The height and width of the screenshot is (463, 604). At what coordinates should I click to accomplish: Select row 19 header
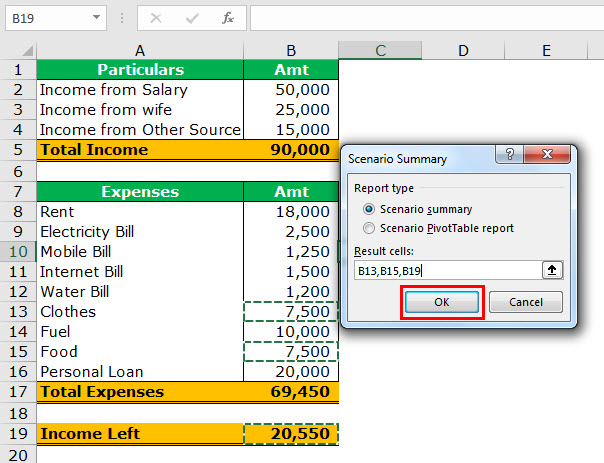[18, 434]
